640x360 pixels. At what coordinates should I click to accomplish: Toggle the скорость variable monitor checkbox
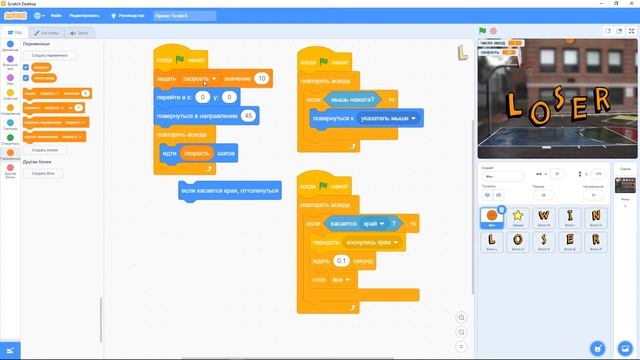tap(26, 67)
